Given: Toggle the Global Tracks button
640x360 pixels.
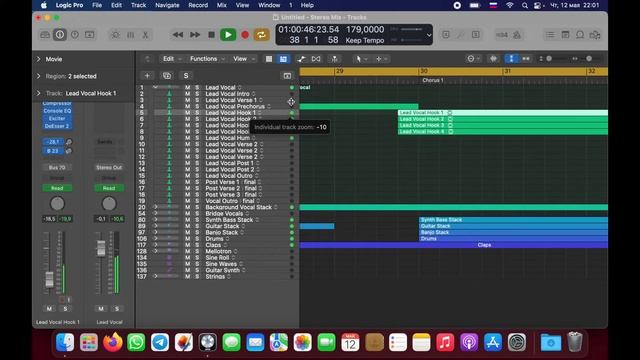Looking at the screenshot, I should (287, 76).
